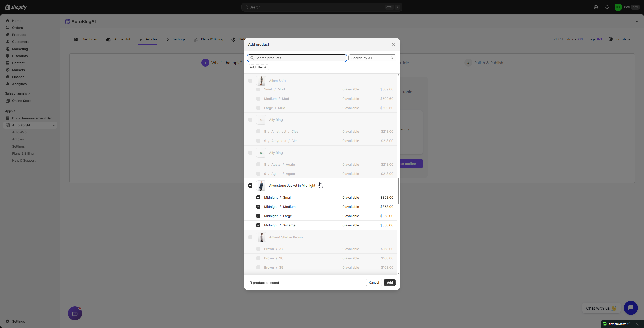
Task: Close the dev previews bar
Action: [x=637, y=324]
